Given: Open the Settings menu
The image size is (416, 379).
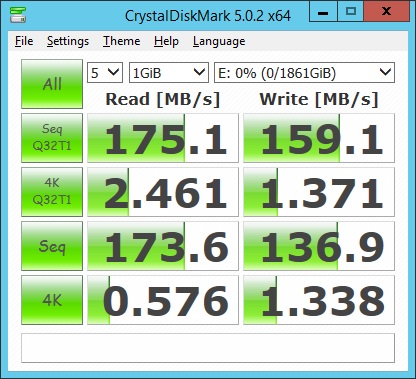Looking at the screenshot, I should (x=68, y=41).
